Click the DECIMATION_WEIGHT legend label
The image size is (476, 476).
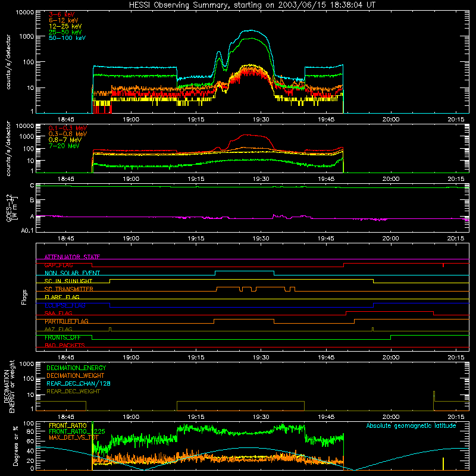pyautogui.click(x=76, y=375)
